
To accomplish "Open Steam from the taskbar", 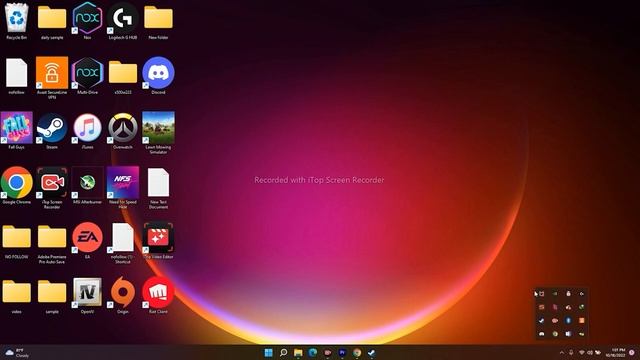I will [x=372, y=353].
